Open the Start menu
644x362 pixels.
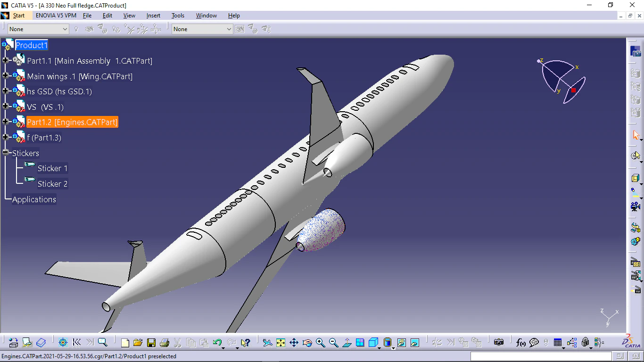point(19,16)
